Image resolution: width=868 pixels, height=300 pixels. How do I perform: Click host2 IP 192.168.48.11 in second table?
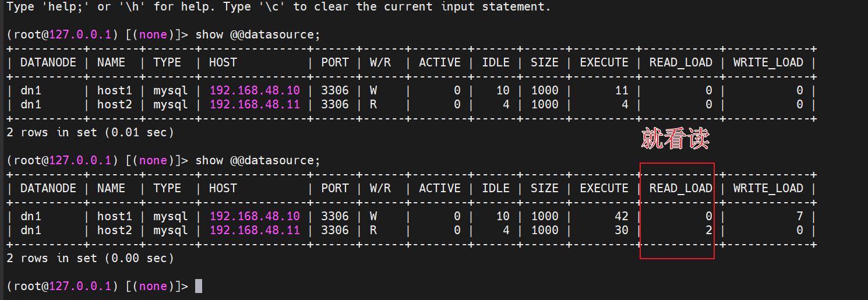[255, 230]
